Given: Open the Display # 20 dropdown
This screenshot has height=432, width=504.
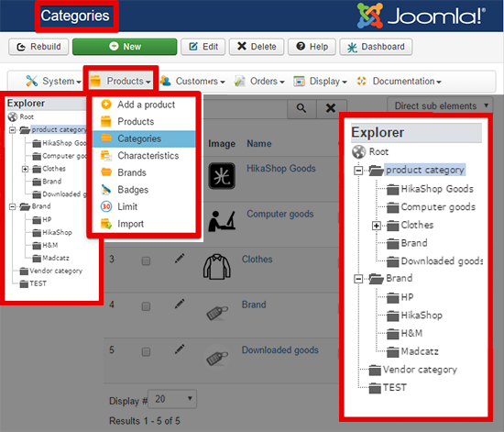Looking at the screenshot, I should (x=172, y=399).
